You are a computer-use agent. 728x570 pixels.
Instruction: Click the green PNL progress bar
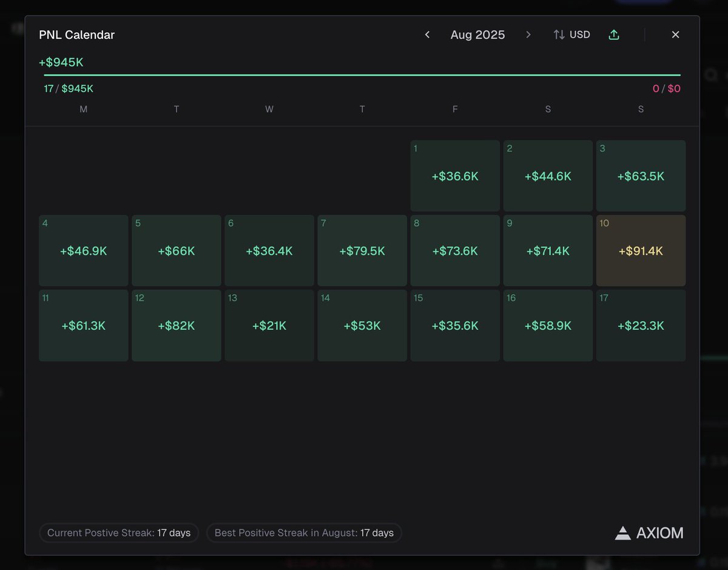point(362,75)
